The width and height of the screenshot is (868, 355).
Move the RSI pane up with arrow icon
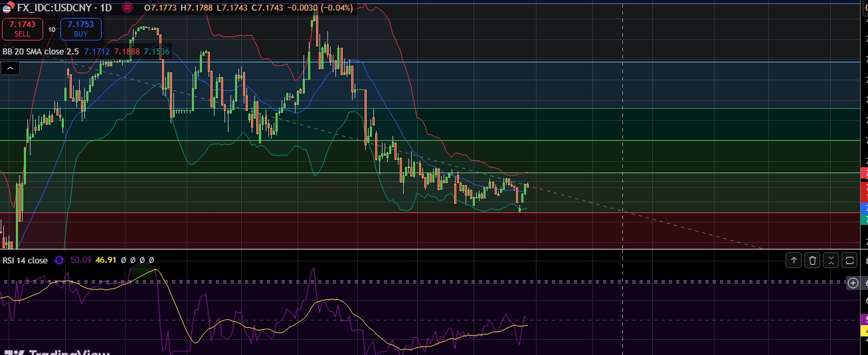coord(794,261)
